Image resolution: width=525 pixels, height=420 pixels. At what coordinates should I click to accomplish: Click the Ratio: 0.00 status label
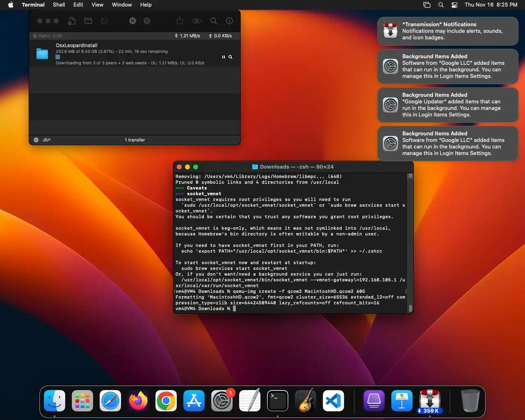[48, 36]
